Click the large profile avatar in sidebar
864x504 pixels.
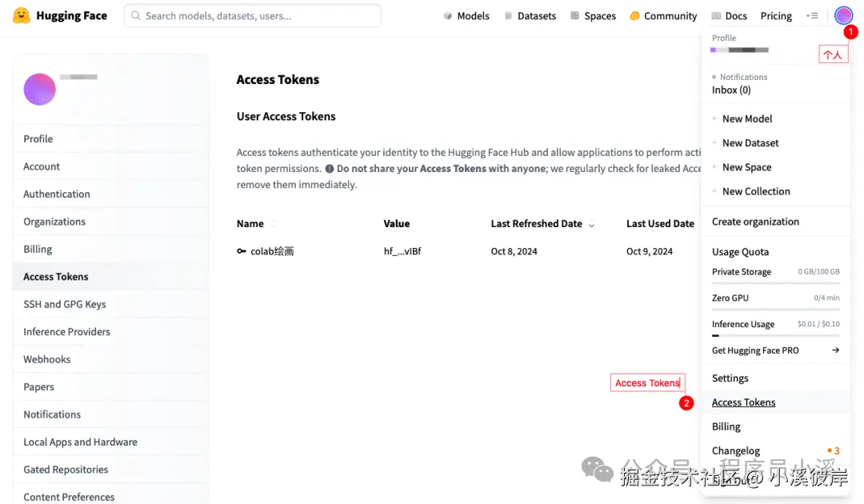point(40,89)
